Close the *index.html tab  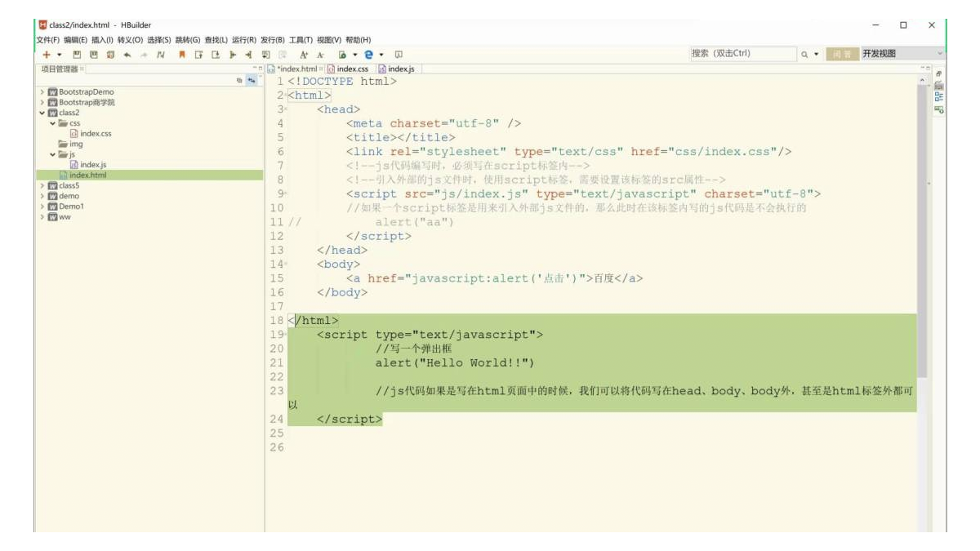point(321,69)
